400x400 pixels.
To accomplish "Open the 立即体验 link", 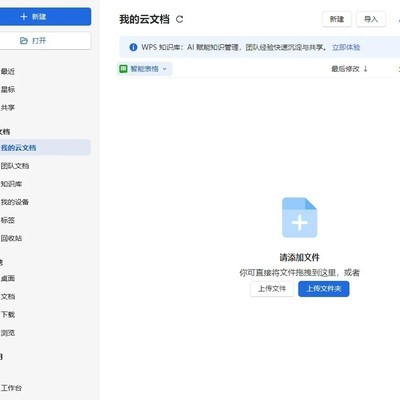I will click(346, 47).
